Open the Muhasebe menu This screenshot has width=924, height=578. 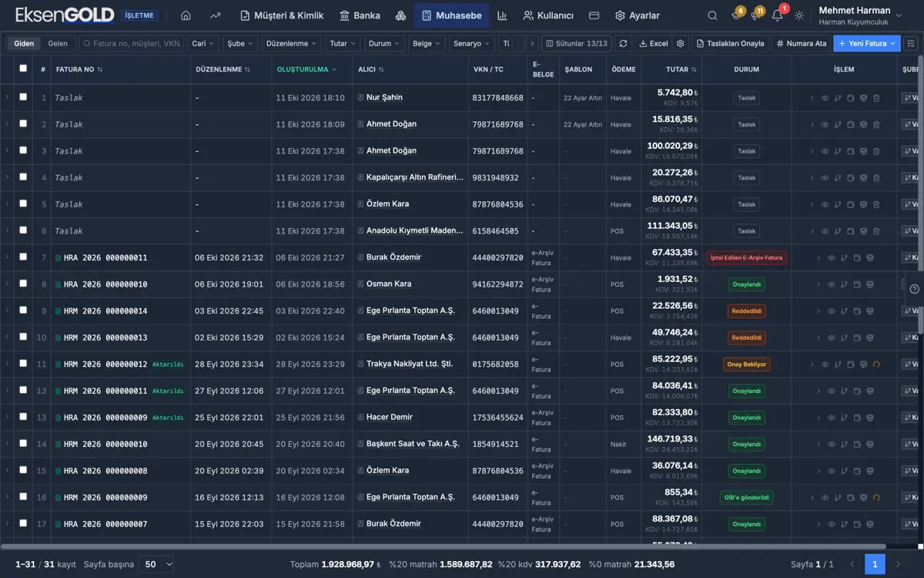[452, 15]
